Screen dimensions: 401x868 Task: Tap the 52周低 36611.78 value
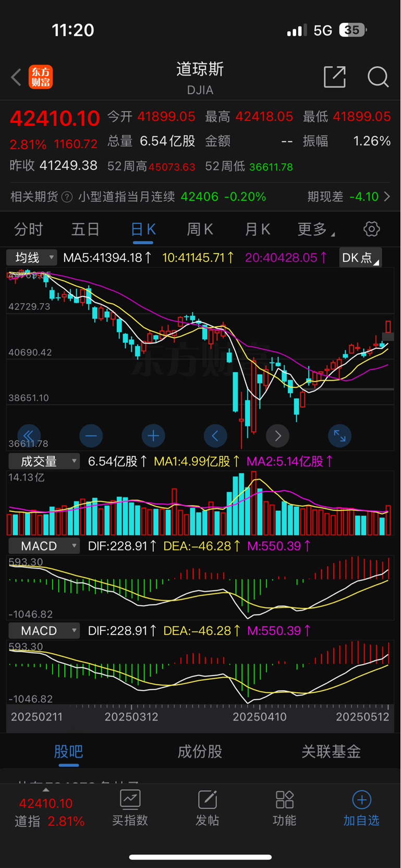[x=271, y=167]
